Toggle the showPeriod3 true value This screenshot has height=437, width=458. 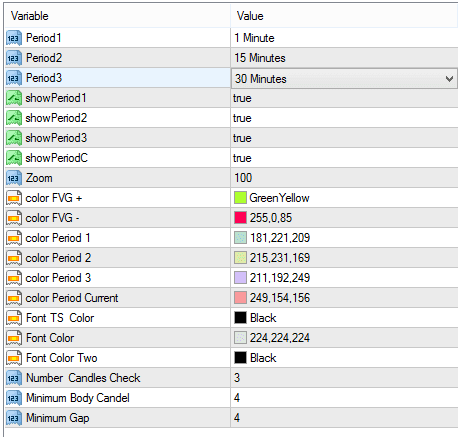point(242,138)
